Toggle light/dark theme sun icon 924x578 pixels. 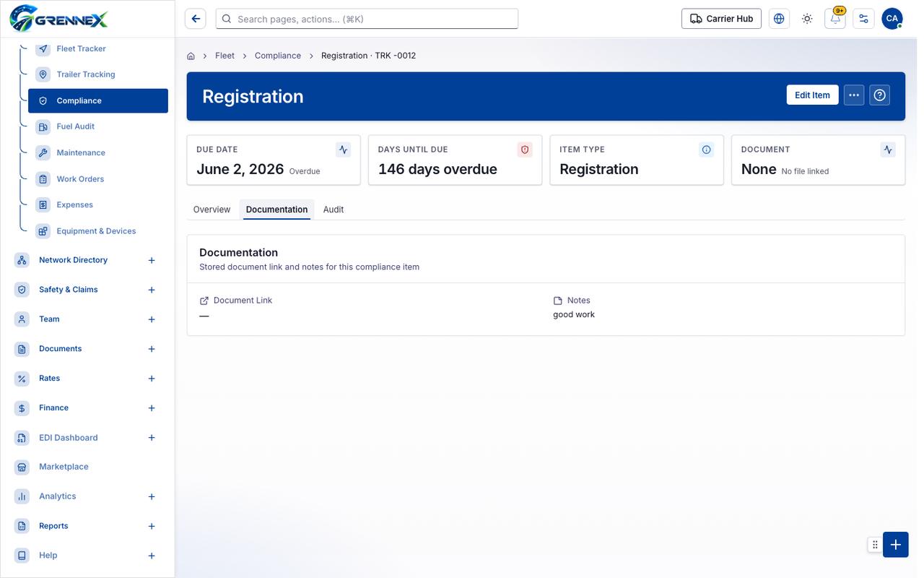807,19
